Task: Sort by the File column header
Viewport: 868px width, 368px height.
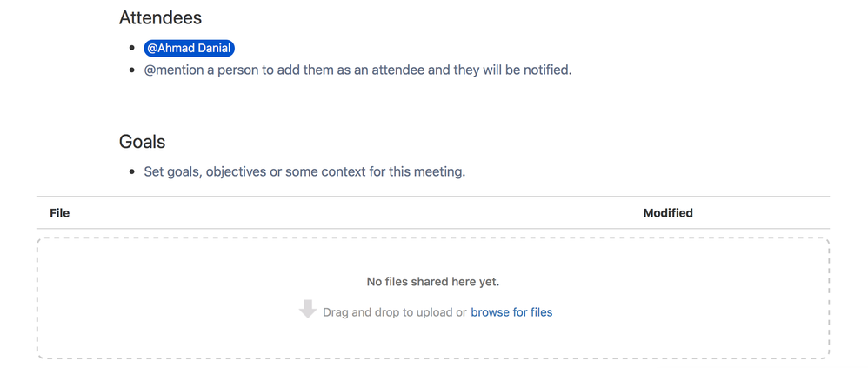Action: tap(60, 212)
